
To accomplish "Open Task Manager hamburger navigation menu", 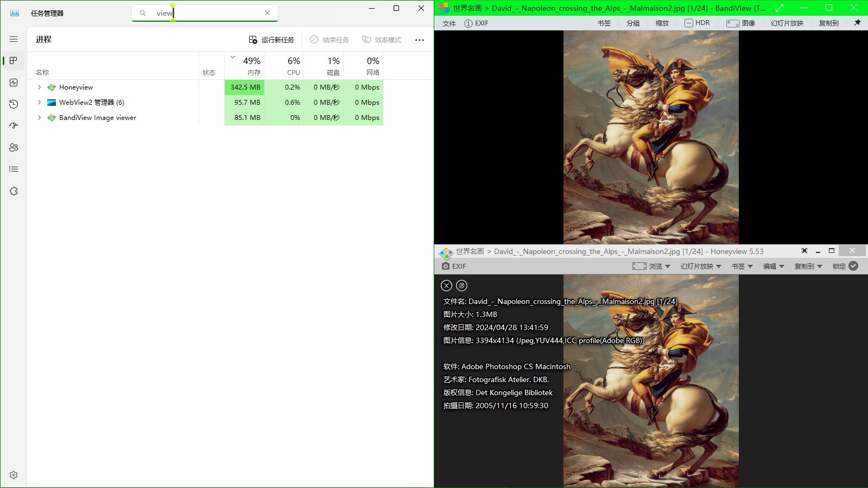I will click(14, 39).
